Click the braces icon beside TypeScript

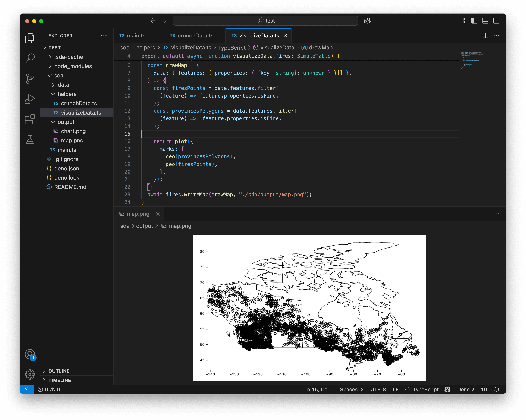(407, 389)
